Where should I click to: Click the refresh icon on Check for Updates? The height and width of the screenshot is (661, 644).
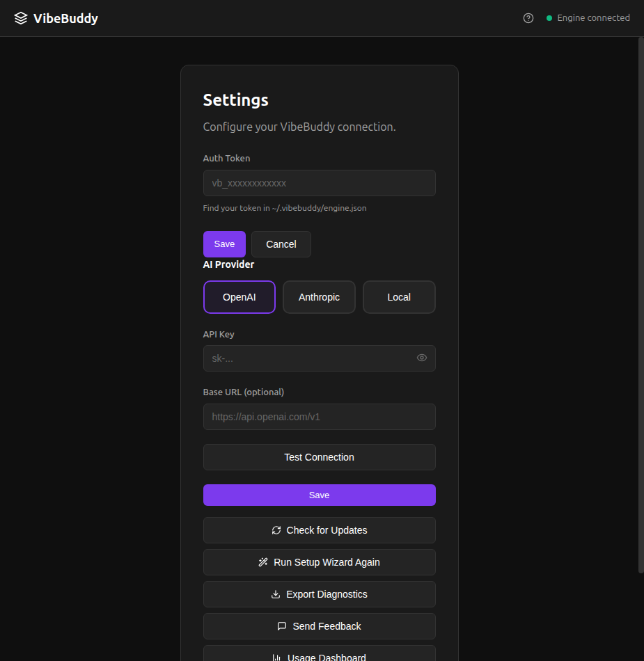coord(277,530)
